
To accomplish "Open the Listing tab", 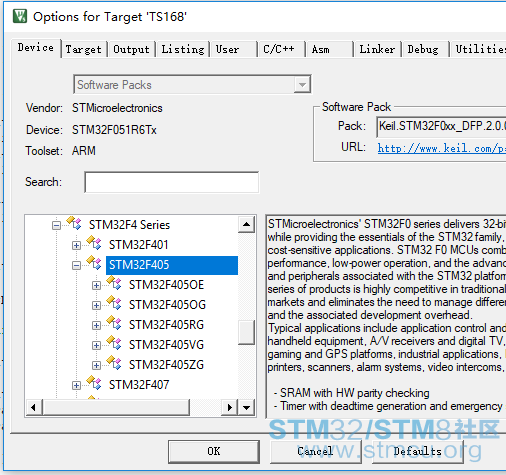I will [183, 49].
